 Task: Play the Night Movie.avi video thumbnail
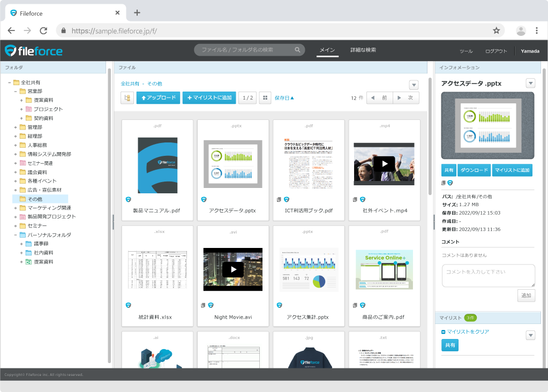233,269
